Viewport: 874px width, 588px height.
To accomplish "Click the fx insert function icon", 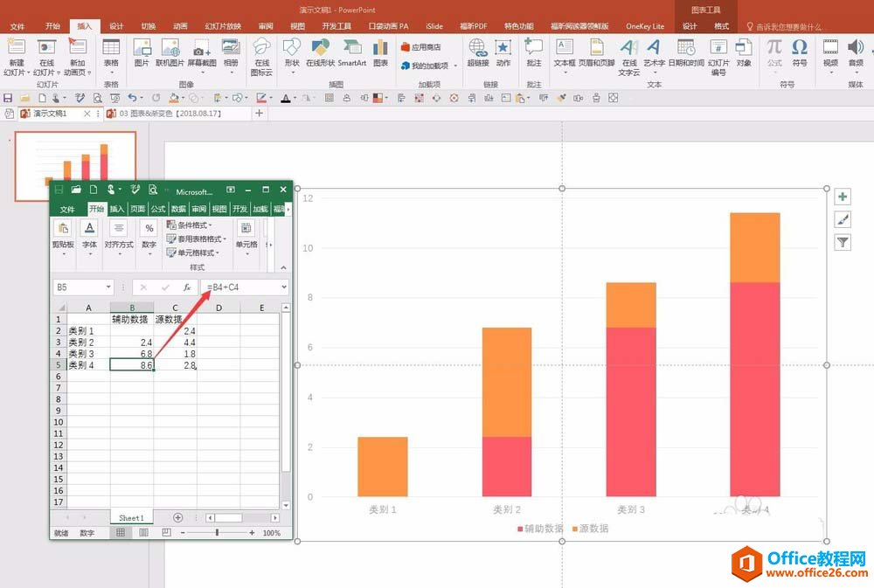I will (x=187, y=287).
